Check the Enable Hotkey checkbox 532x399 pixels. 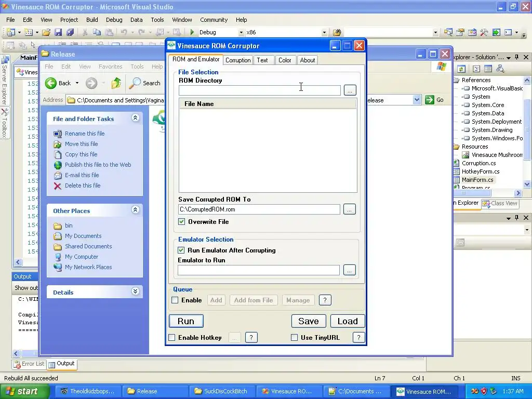pos(171,337)
